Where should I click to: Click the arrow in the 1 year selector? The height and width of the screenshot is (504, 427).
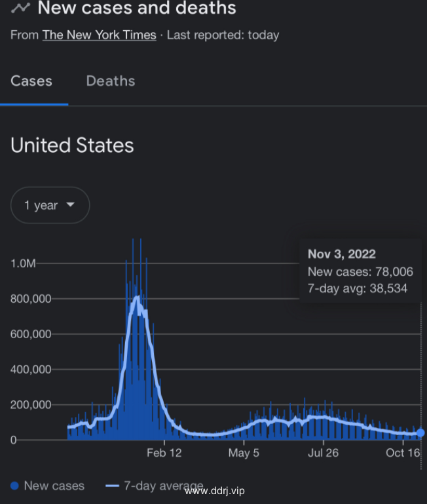pos(70,204)
